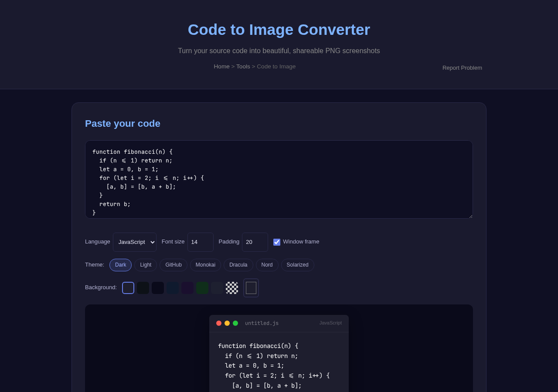This screenshot has height=392, width=558.
Task: Open Tools from the breadcrumb
Action: [243, 67]
